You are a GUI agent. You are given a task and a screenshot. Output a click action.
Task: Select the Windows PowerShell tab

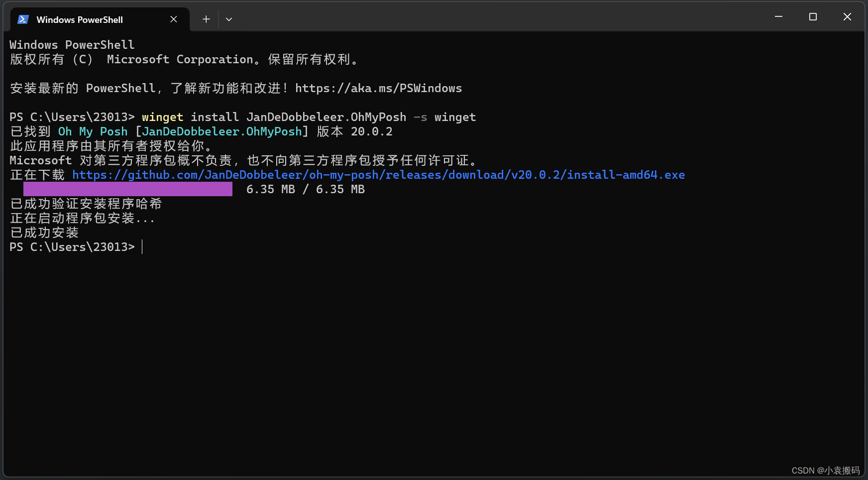coord(100,19)
